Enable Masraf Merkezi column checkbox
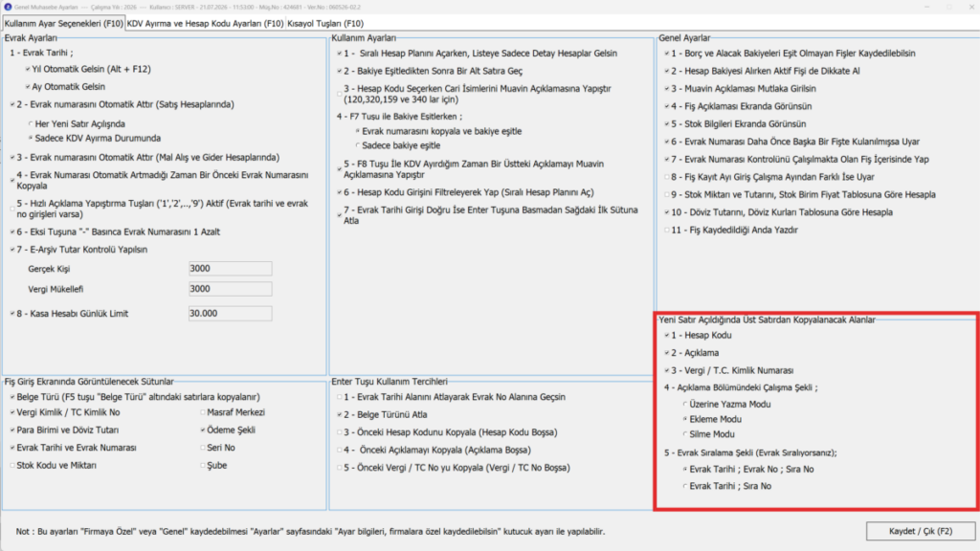This screenshot has height=551, width=980. pos(203,413)
